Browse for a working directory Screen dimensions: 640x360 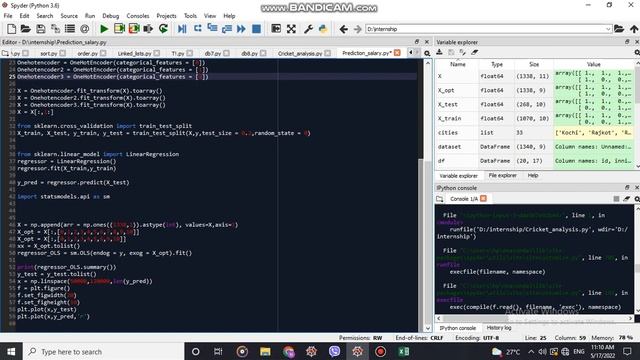tap(619, 29)
